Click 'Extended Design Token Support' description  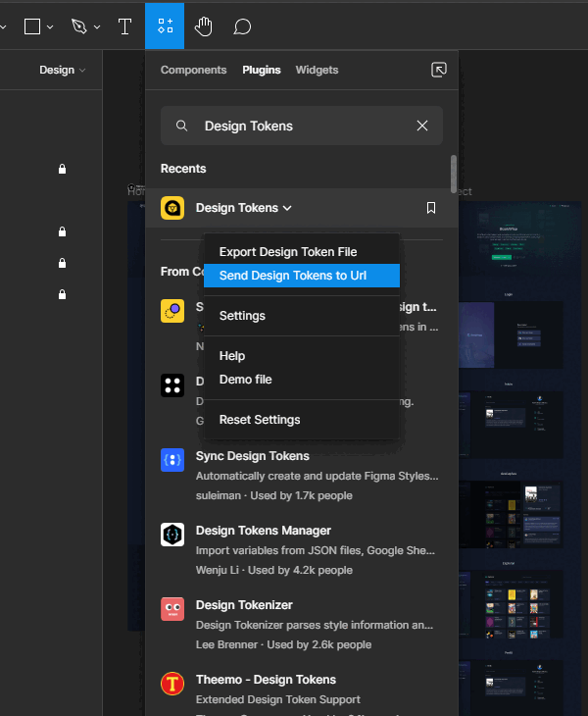[277, 699]
